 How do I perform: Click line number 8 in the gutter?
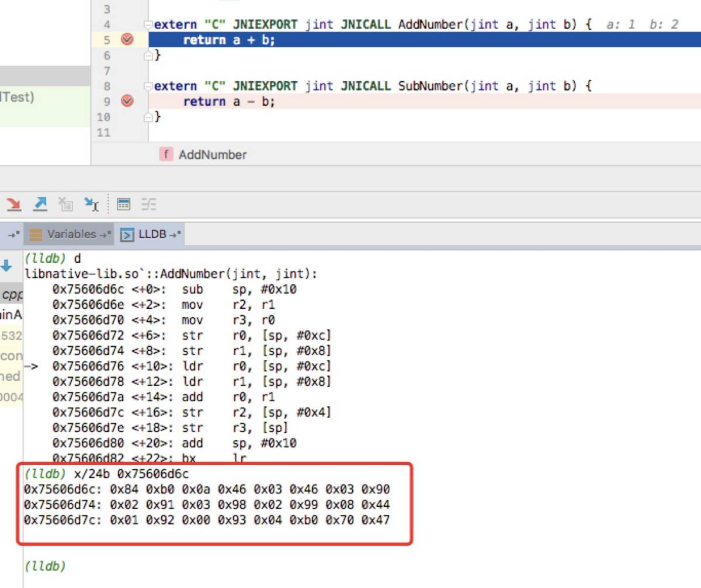[106, 86]
